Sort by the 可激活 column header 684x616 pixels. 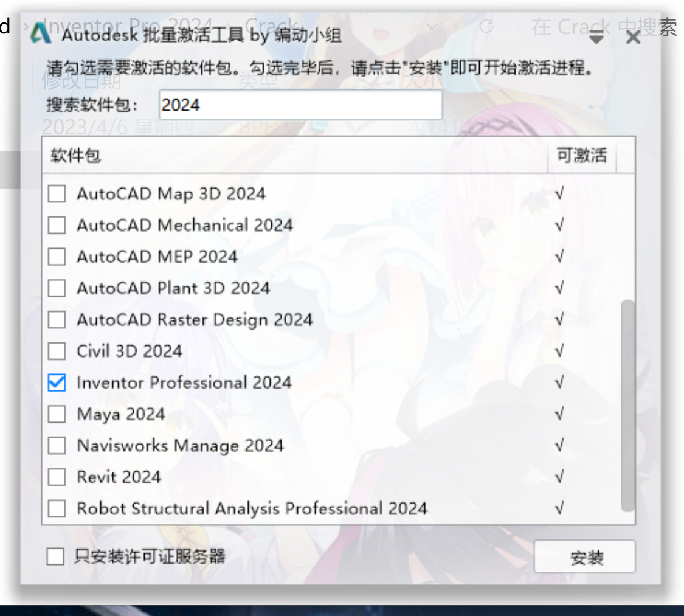581,156
